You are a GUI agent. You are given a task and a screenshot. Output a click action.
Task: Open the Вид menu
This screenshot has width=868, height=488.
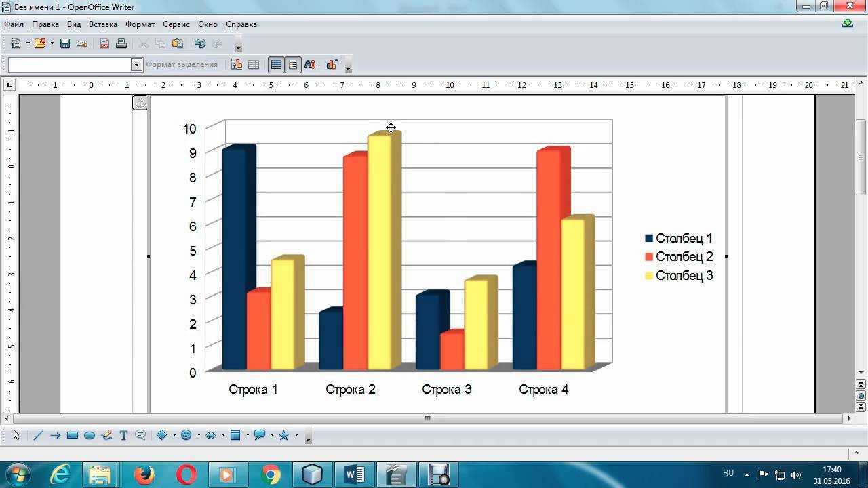coord(74,24)
